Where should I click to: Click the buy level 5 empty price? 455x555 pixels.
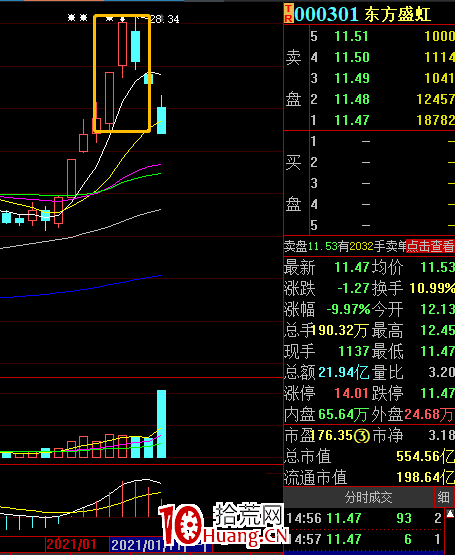point(366,225)
